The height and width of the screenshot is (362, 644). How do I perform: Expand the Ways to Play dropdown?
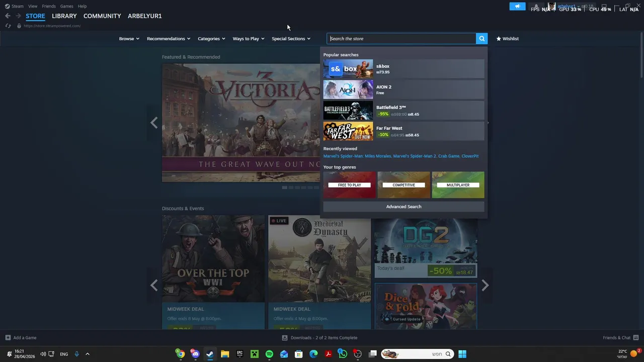click(x=249, y=39)
